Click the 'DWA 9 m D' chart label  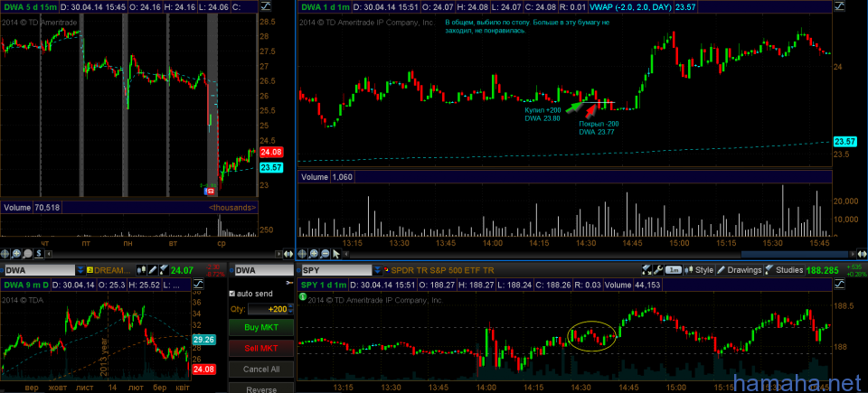point(26,285)
